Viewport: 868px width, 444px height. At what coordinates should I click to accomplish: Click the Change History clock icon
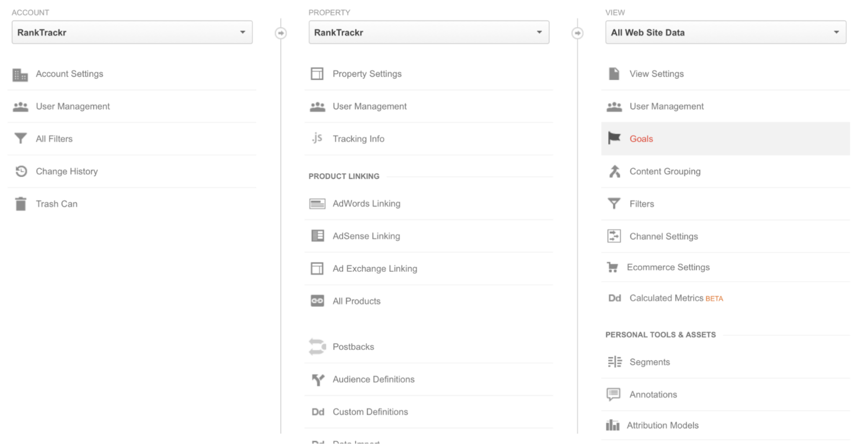20,172
